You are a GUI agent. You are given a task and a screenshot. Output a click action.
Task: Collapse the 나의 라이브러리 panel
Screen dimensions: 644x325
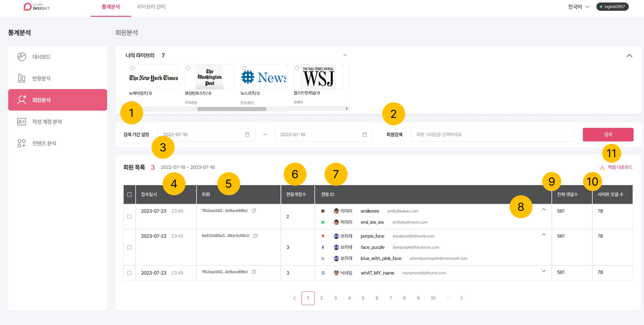point(629,56)
